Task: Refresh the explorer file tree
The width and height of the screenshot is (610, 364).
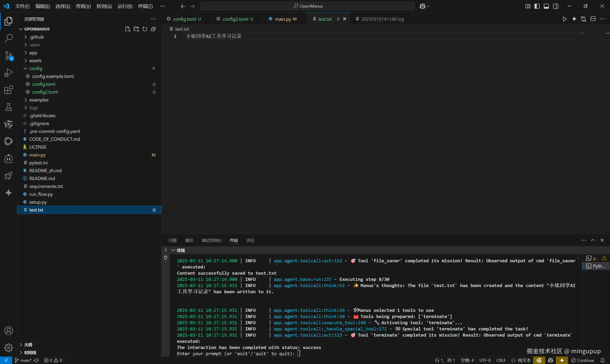Action: click(145, 29)
